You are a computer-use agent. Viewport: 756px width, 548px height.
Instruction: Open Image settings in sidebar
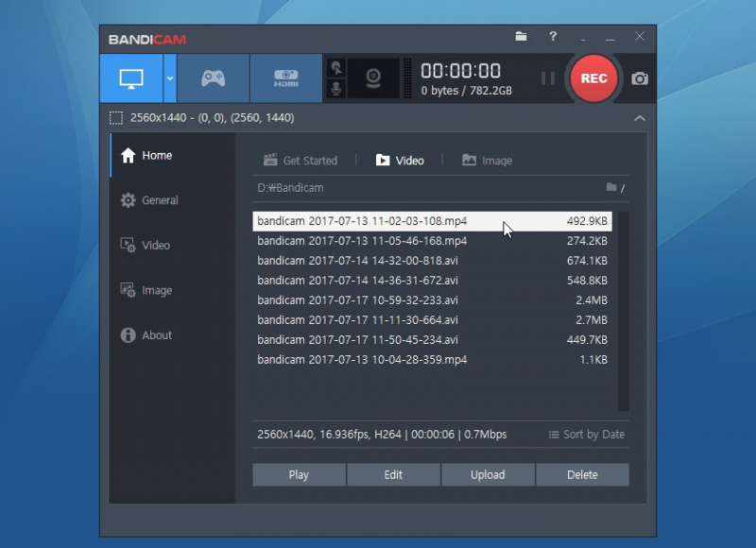[172, 290]
